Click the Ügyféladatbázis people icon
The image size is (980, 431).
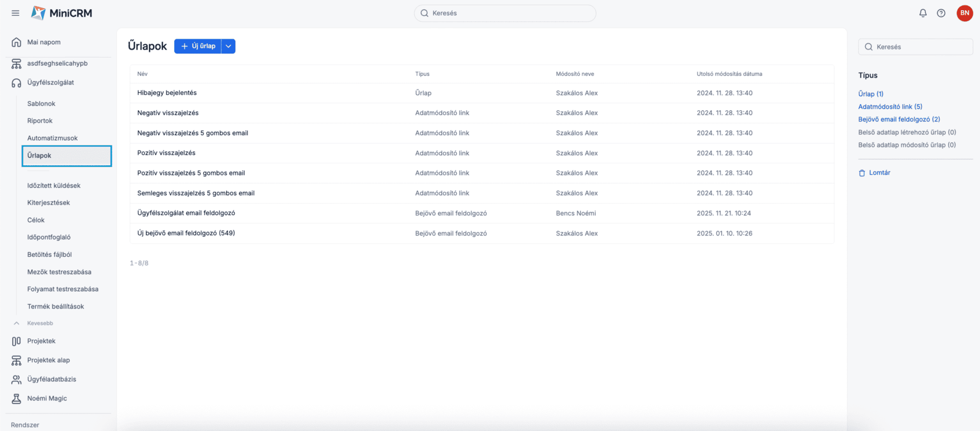[x=16, y=379]
